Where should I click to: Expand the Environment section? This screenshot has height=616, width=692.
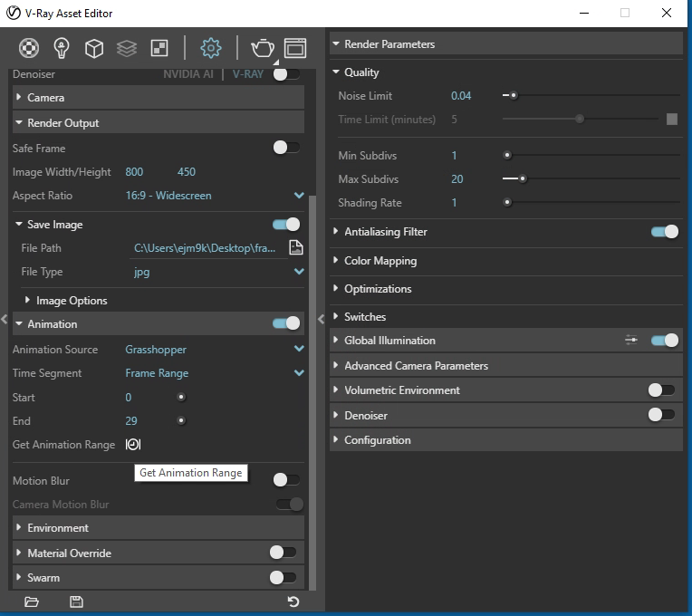159,528
